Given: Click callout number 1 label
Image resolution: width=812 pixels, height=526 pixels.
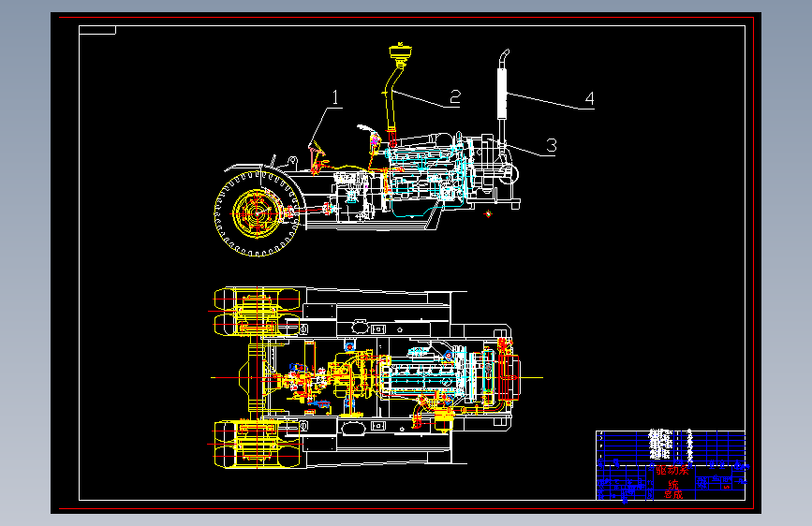Looking at the screenshot, I should pos(335,97).
